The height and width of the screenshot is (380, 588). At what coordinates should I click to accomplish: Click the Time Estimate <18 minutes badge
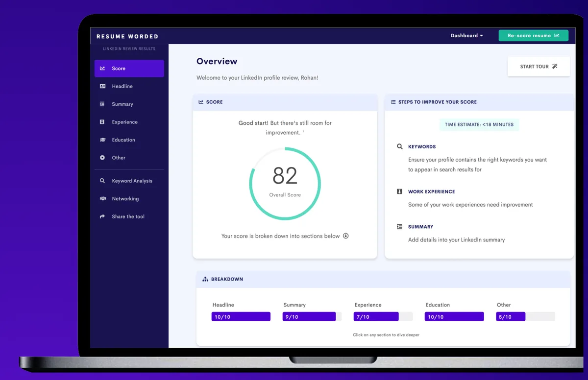479,124
